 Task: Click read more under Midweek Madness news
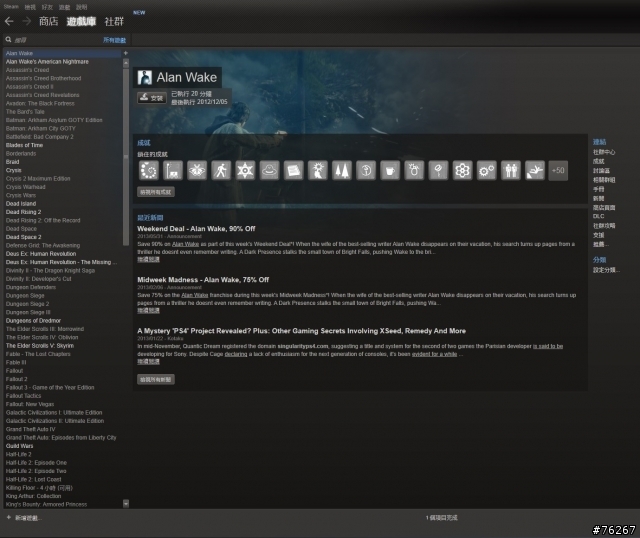[148, 311]
